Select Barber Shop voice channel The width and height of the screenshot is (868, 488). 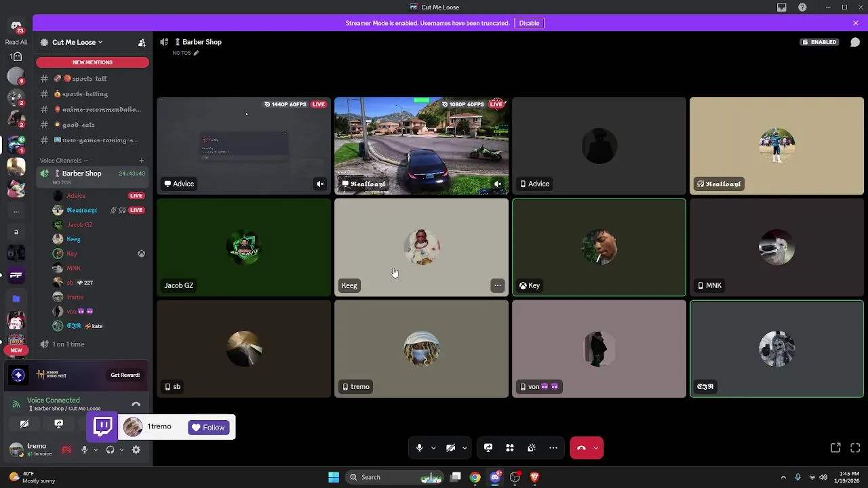point(93,176)
